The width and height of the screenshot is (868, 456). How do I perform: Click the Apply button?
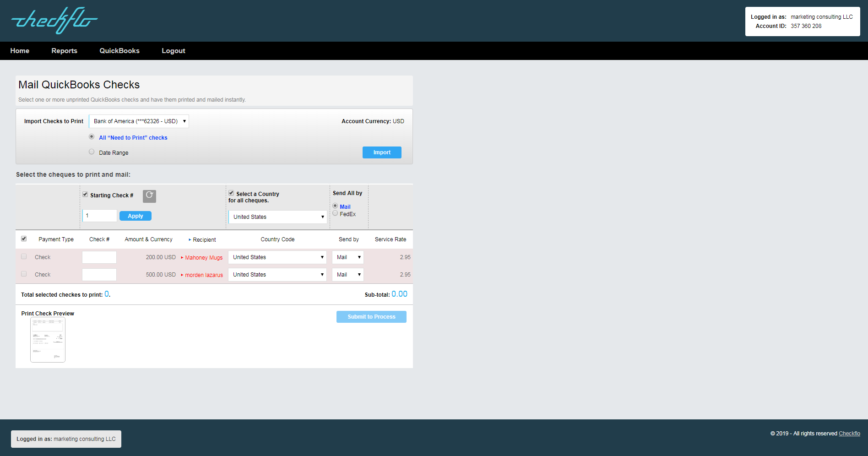pos(136,216)
